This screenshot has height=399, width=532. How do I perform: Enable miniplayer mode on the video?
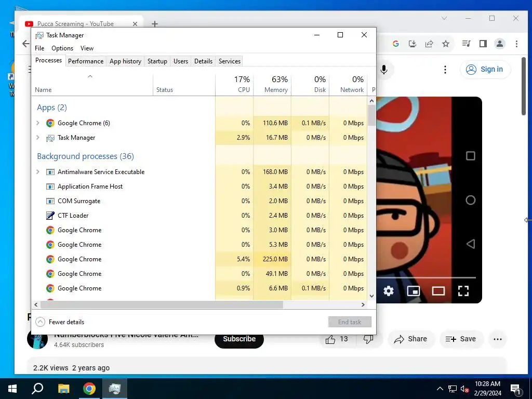click(413, 291)
